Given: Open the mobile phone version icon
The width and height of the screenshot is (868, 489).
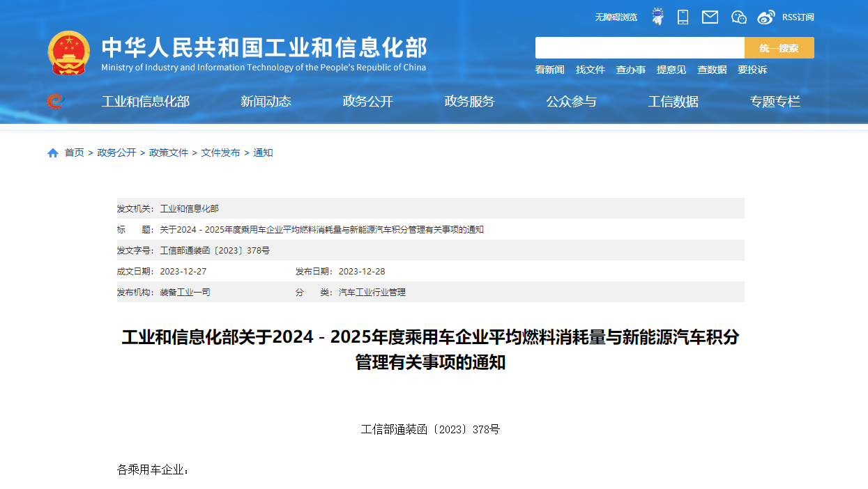Looking at the screenshot, I should point(683,17).
